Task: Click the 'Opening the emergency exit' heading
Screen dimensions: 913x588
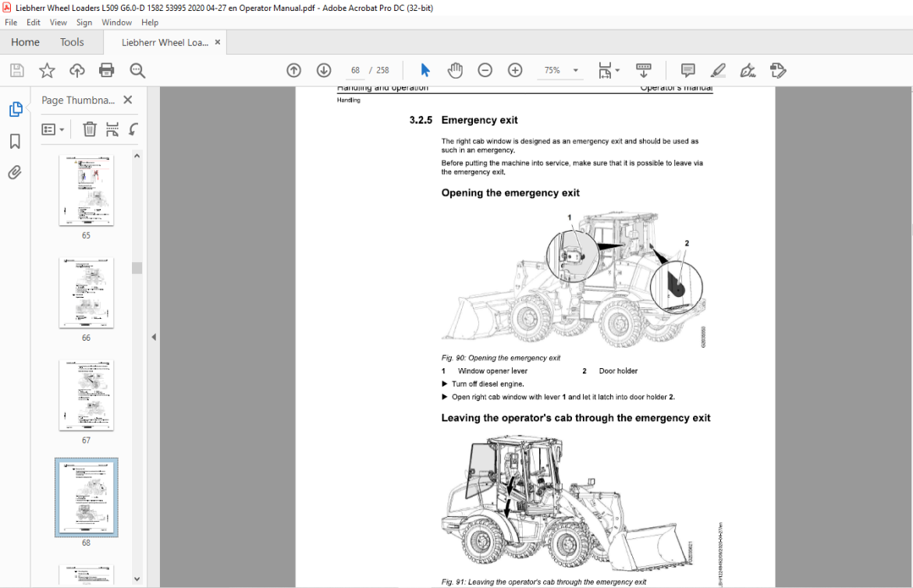Action: [x=510, y=193]
